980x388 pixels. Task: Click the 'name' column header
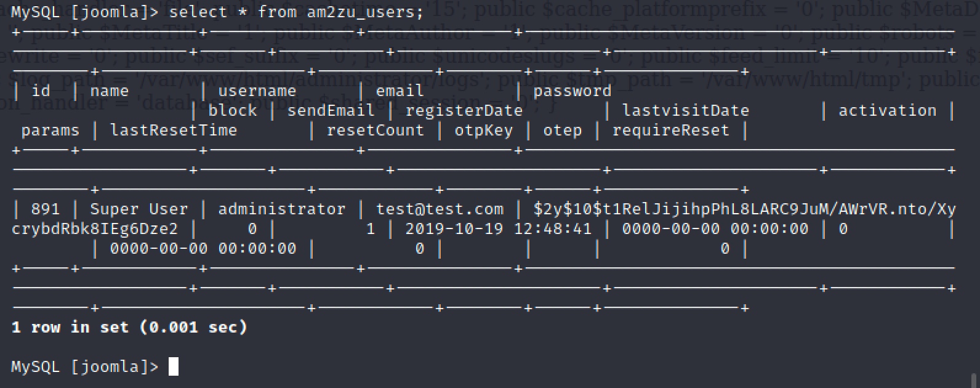pyautogui.click(x=110, y=91)
